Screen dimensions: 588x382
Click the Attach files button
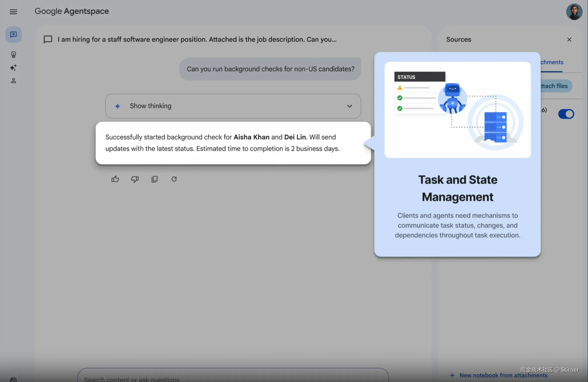[x=556, y=86]
